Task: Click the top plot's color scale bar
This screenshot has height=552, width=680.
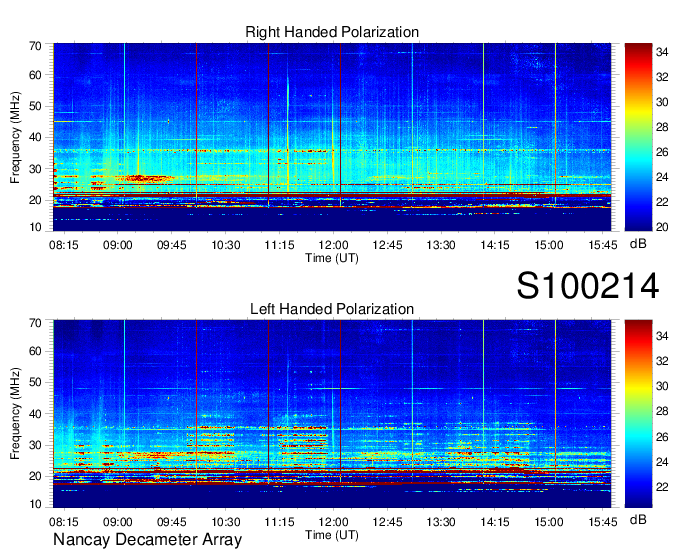Action: tap(638, 137)
